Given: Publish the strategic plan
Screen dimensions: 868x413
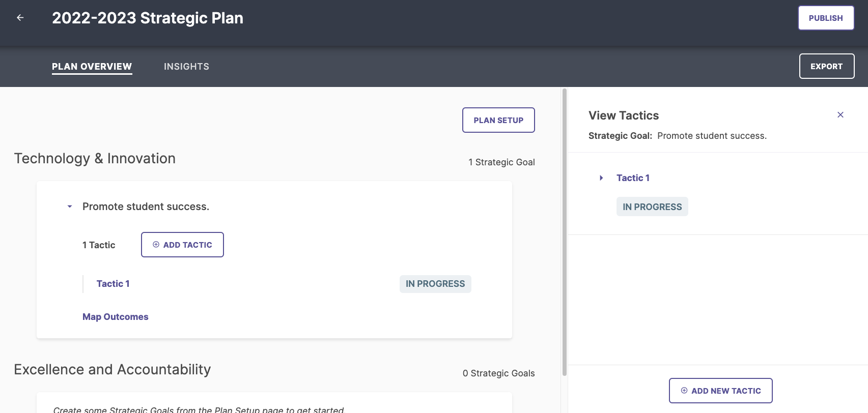Looking at the screenshot, I should pyautogui.click(x=826, y=18).
